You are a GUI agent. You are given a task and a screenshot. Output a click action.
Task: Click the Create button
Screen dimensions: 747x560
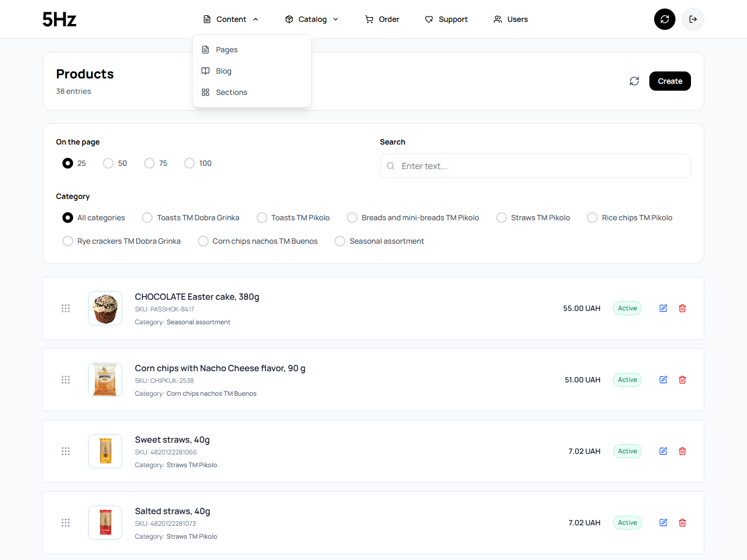pyautogui.click(x=670, y=81)
